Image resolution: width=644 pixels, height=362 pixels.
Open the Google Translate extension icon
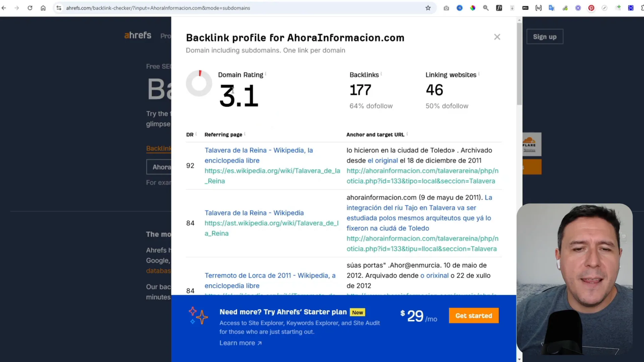[x=552, y=8]
